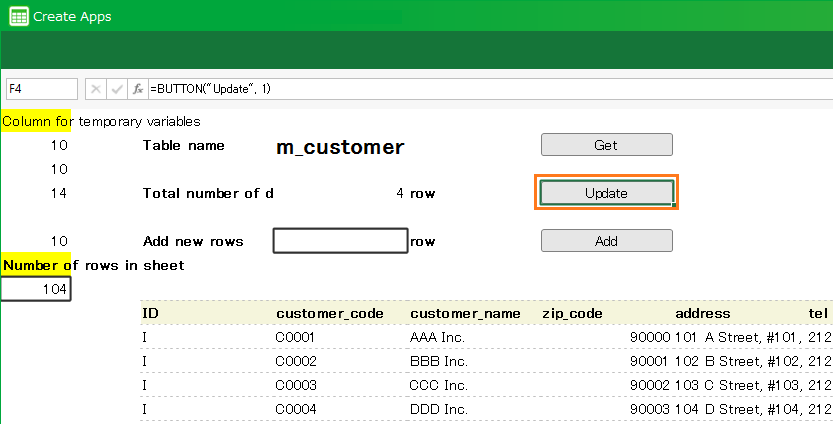Select the DDD Inc. customer name cell
This screenshot has width=833, height=424.
point(439,409)
